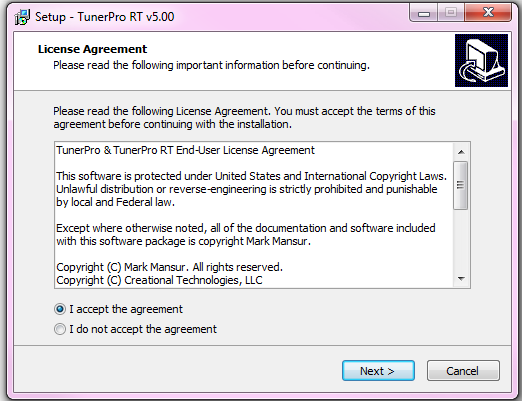522x401 pixels.
Task: Click the license scrollbar up arrow
Action: pyautogui.click(x=461, y=152)
